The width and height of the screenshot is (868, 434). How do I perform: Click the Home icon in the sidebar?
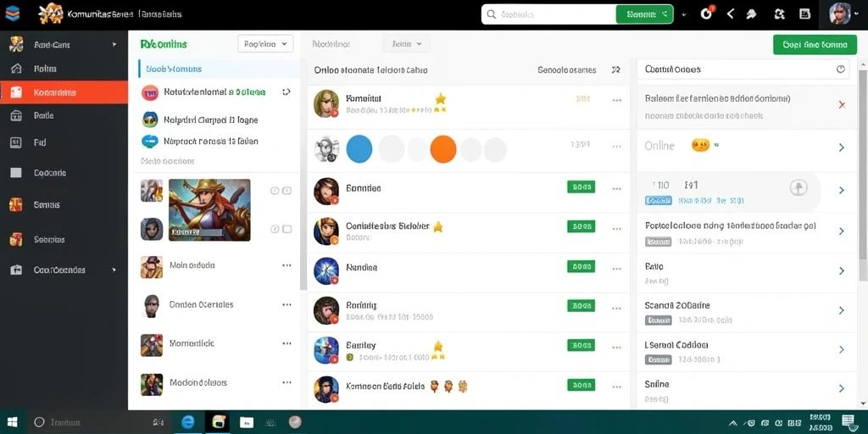[17, 69]
